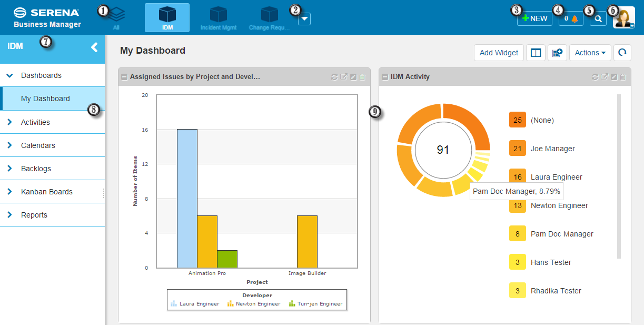
Task: Open IDM Activity widget in new window
Action: pyautogui.click(x=605, y=77)
